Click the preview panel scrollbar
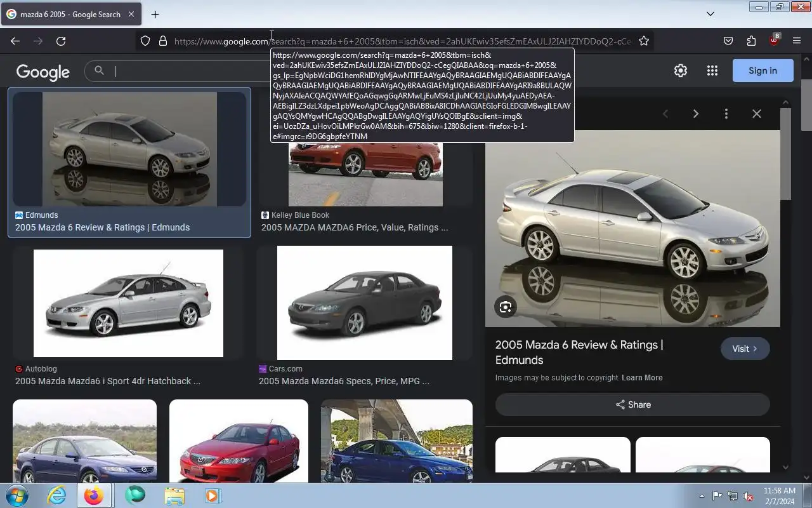 [785, 154]
